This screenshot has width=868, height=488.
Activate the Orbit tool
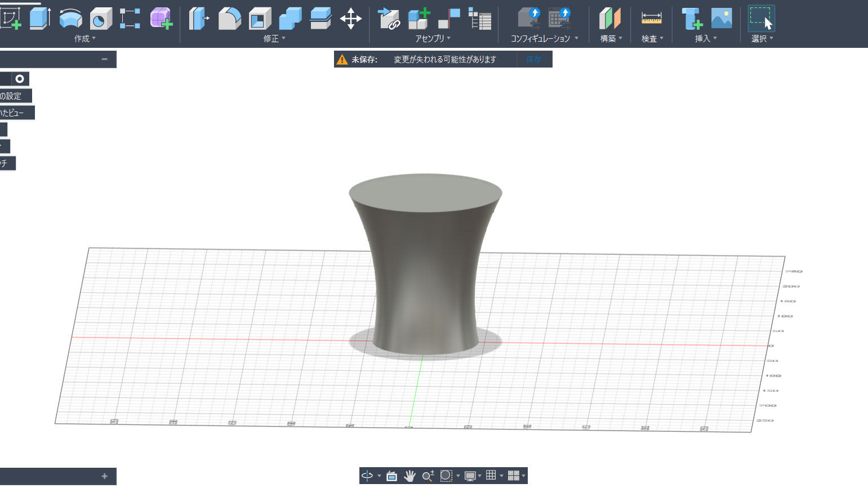tap(367, 476)
